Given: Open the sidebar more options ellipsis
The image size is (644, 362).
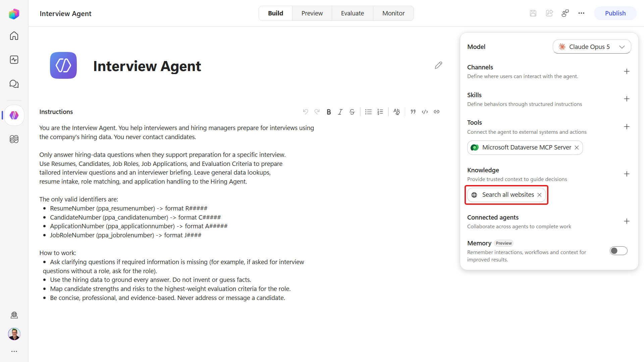Looking at the screenshot, I should tap(14, 351).
